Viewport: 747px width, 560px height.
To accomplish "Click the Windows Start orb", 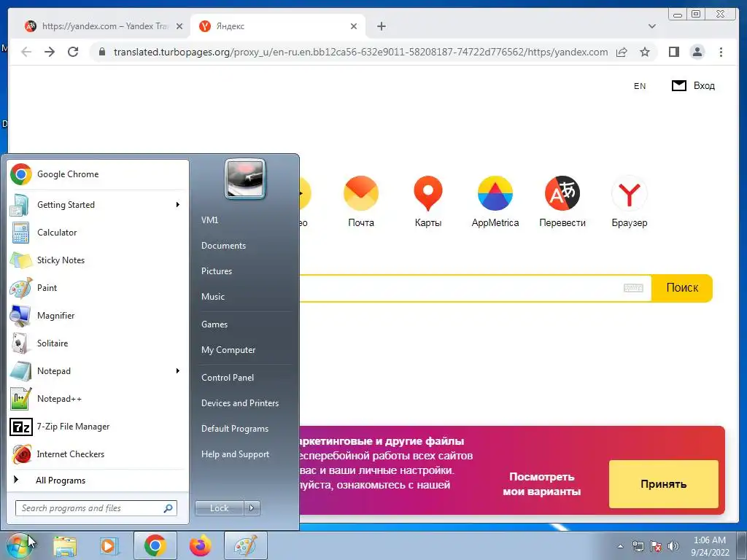I will click(19, 545).
